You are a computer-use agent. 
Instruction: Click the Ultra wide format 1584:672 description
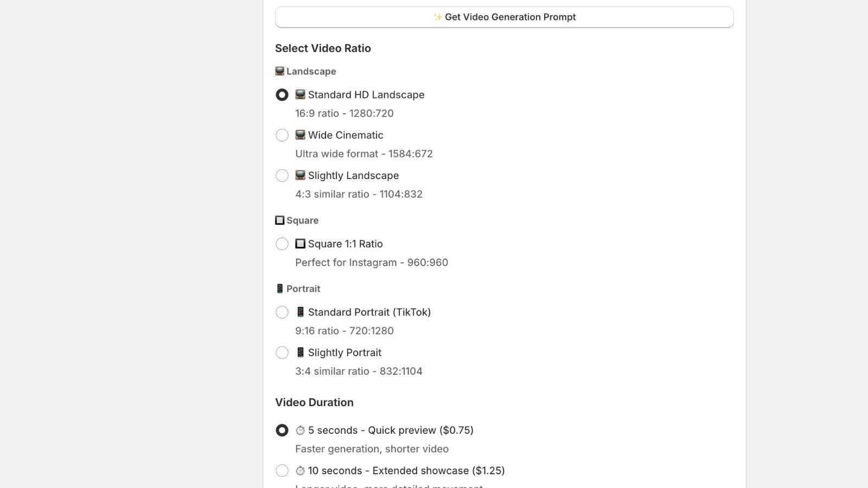click(364, 154)
